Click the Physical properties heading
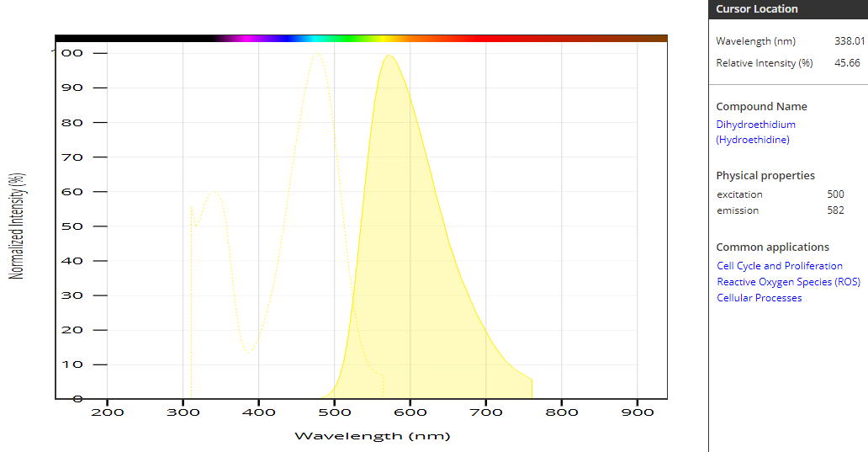The height and width of the screenshot is (452, 868). [x=765, y=176]
